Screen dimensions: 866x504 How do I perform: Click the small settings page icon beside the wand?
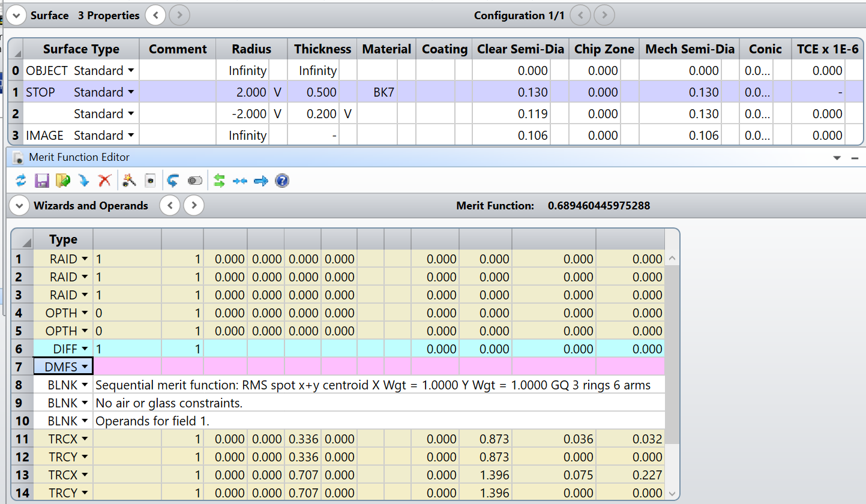(150, 181)
